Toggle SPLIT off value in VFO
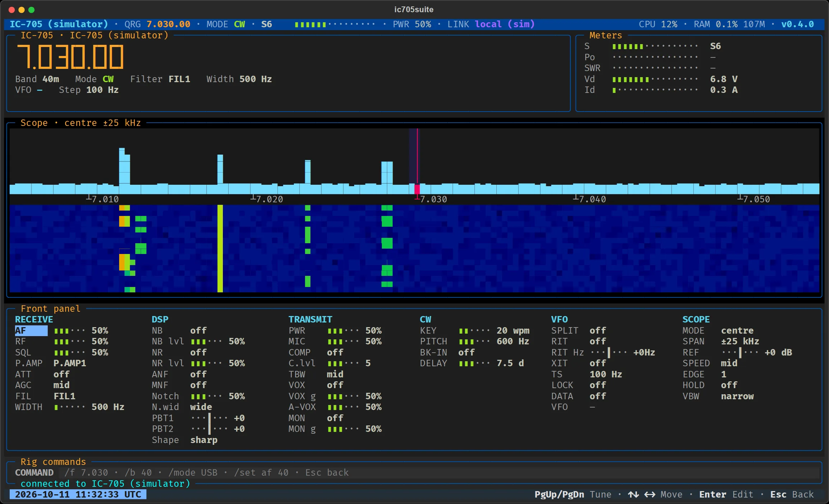This screenshot has height=504, width=829. (x=598, y=330)
